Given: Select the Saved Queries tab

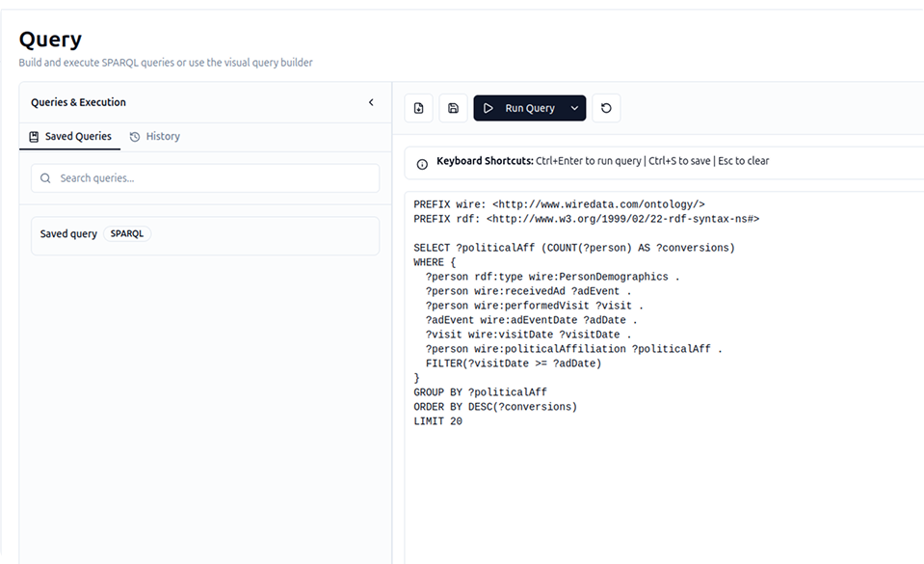Looking at the screenshot, I should (x=70, y=137).
